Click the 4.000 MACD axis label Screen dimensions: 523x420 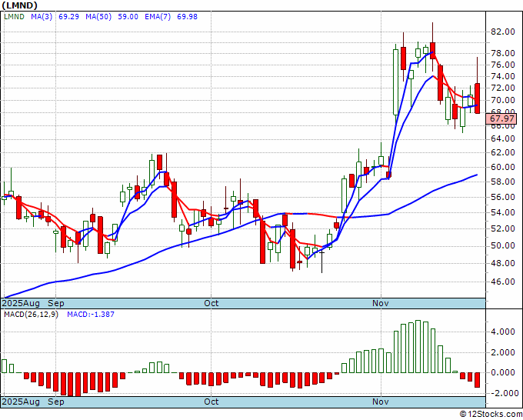click(503, 332)
